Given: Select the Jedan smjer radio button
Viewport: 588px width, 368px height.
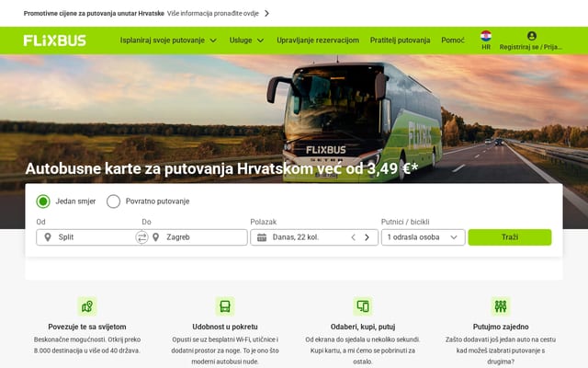Looking at the screenshot, I should (43, 201).
